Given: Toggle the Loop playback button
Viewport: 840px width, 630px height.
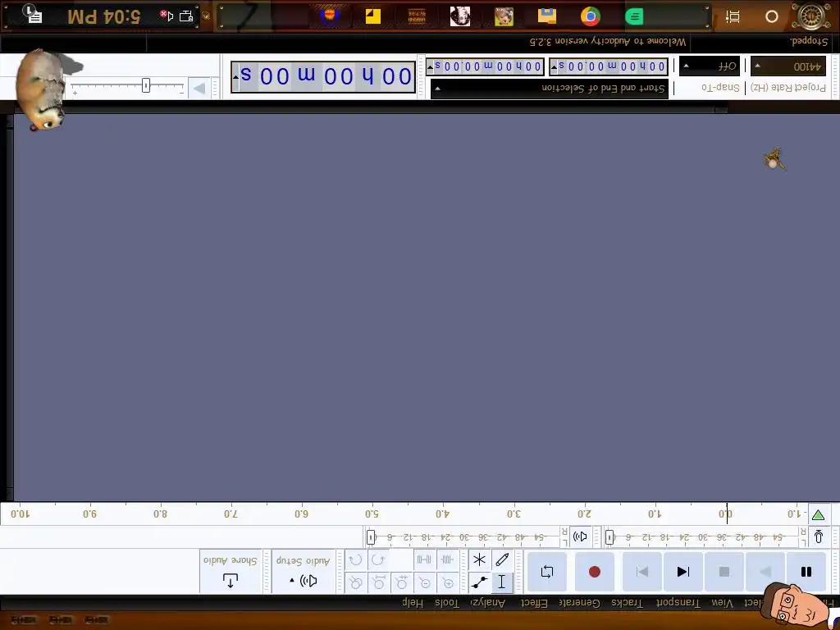Looking at the screenshot, I should 547,572.
